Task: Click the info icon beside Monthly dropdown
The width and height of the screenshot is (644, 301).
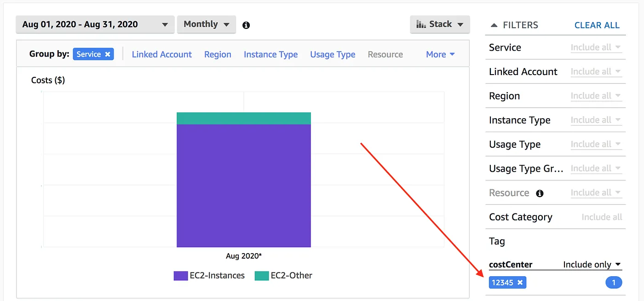Action: point(246,25)
